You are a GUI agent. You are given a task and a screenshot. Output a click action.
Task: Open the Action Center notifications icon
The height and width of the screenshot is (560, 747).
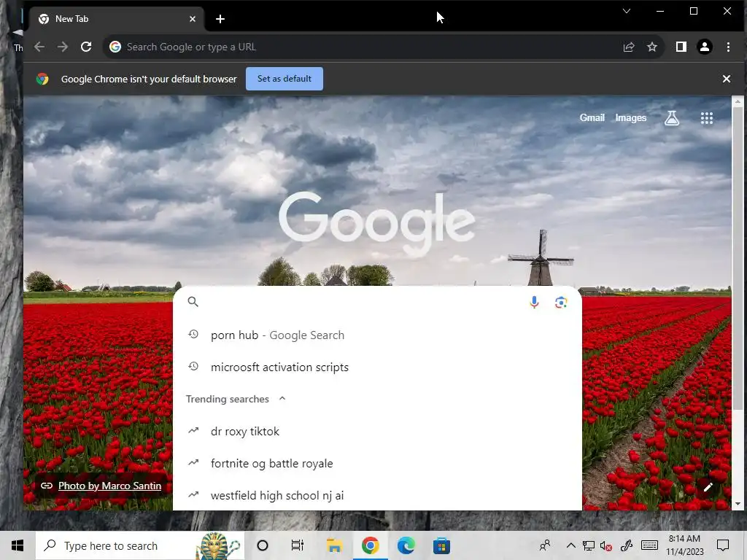pos(723,545)
